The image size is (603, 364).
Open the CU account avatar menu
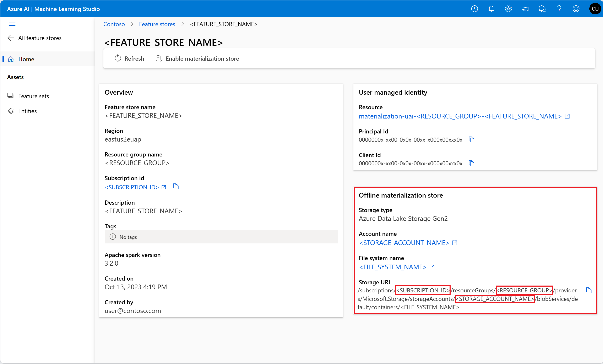coord(595,9)
